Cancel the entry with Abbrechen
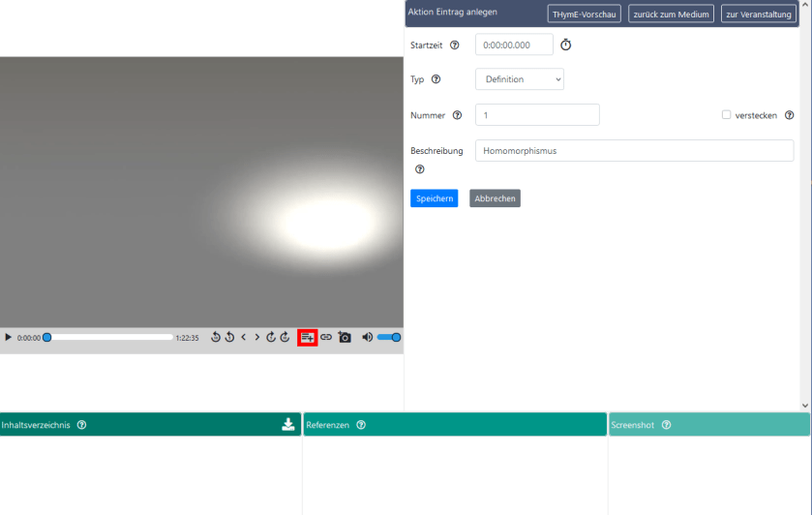 (495, 198)
